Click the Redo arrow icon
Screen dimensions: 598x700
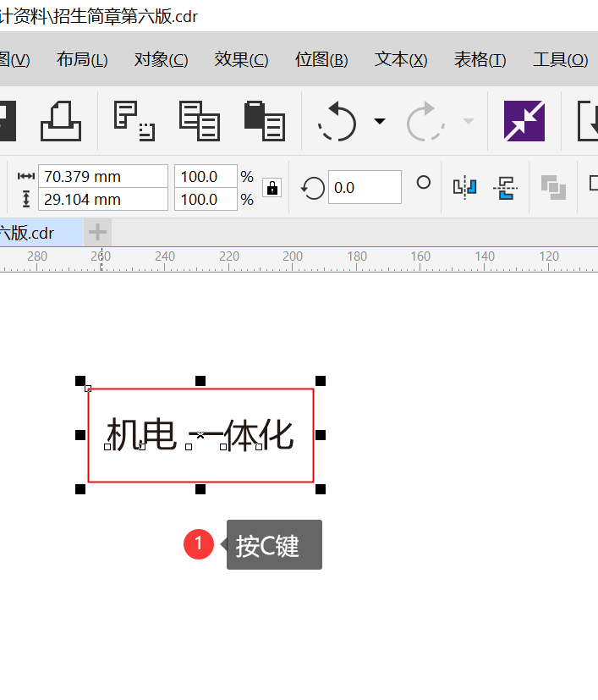click(x=425, y=121)
